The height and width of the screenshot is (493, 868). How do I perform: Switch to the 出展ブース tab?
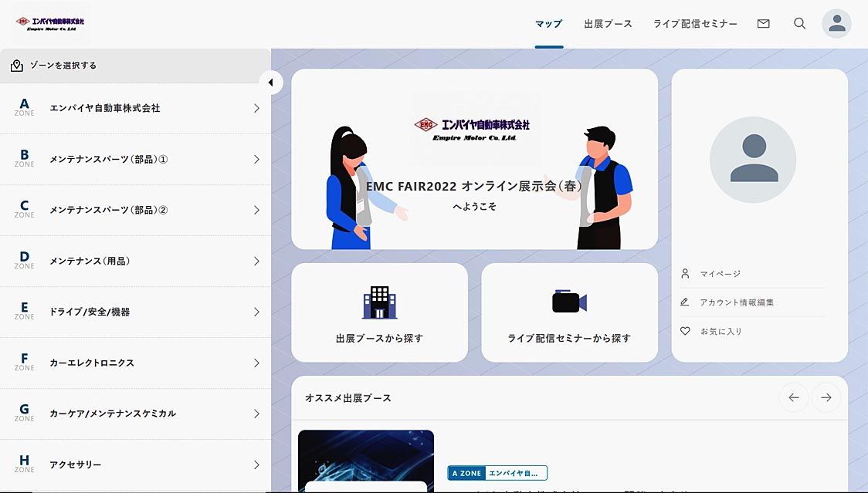(608, 24)
